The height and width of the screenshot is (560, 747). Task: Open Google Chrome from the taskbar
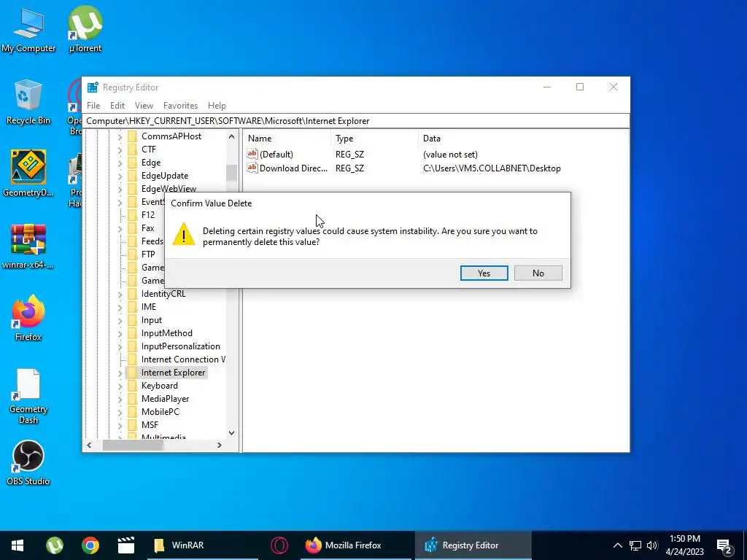[90, 545]
